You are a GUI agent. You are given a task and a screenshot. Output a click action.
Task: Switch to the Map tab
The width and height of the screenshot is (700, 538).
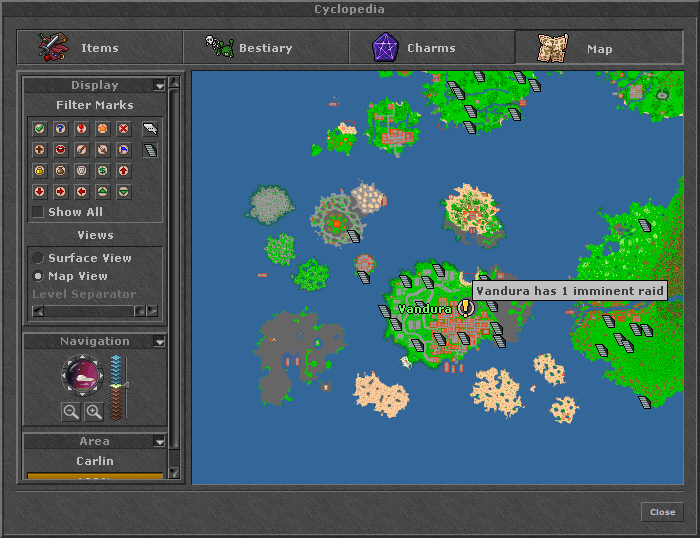tap(599, 47)
